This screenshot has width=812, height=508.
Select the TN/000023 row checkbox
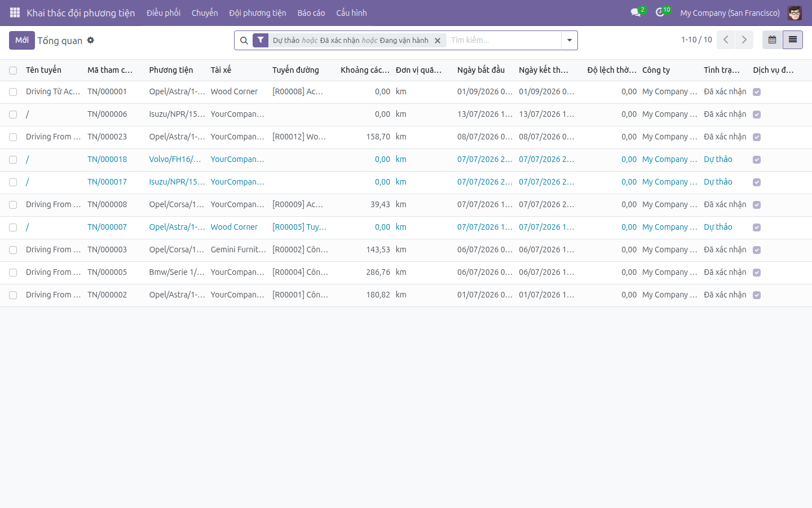click(13, 137)
